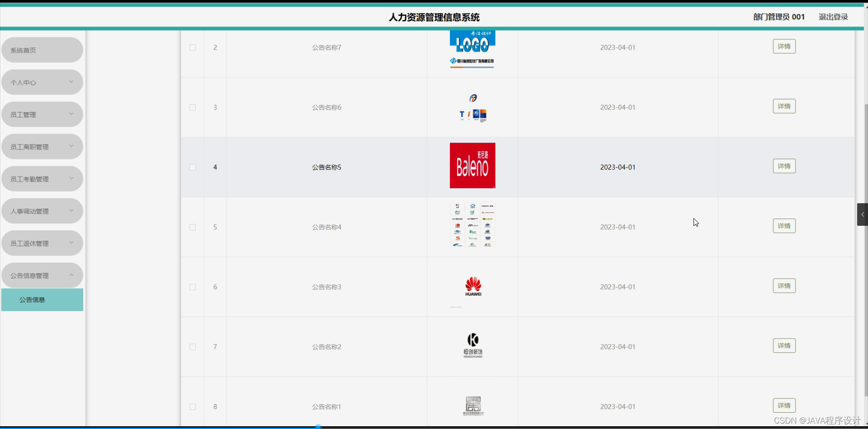
Task: Expand the 员工考勤管理 menu
Action: [42, 179]
